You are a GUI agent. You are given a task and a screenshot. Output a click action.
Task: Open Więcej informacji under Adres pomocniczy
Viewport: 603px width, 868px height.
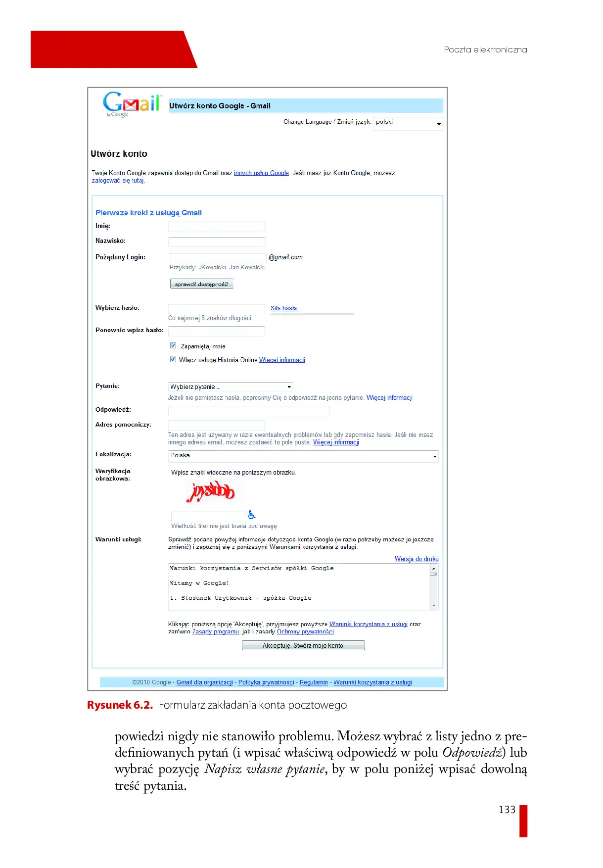click(336, 442)
